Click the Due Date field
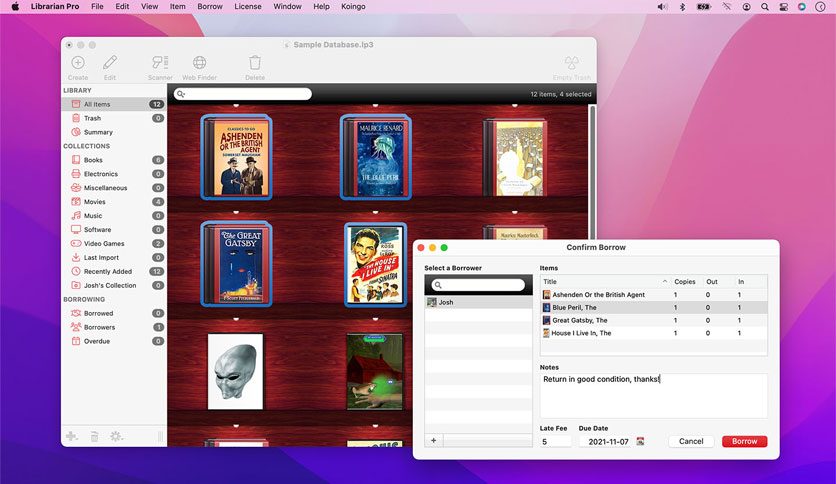The height and width of the screenshot is (484, 836). click(x=606, y=441)
